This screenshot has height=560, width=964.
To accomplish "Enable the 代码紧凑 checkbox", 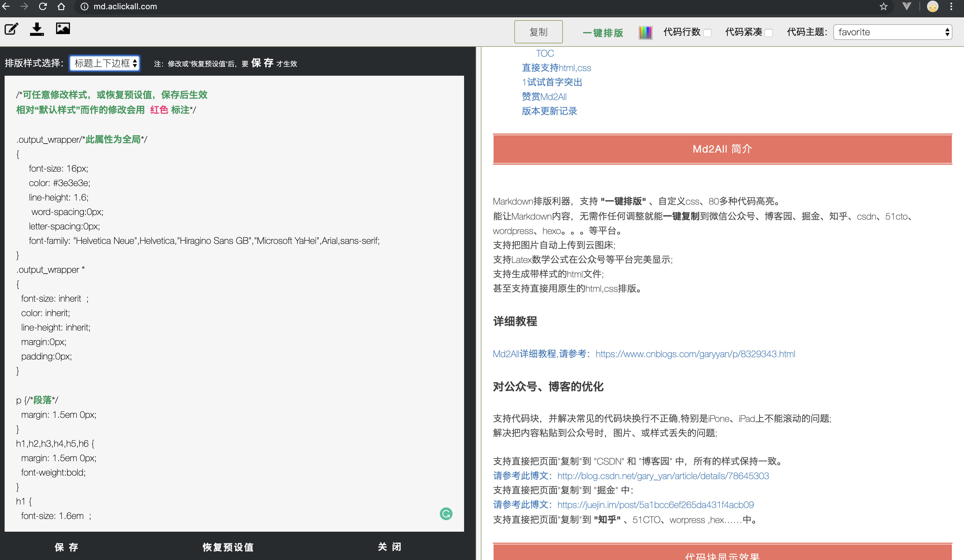I will [769, 33].
